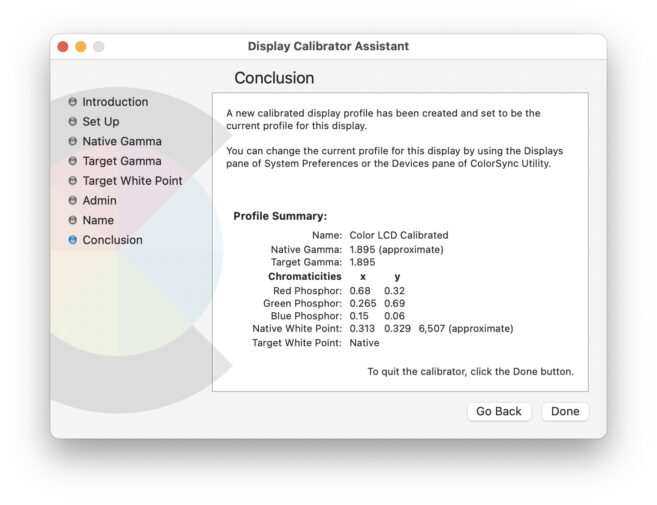657x505 pixels.
Task: Click the Red Phosphor label
Action: point(307,291)
